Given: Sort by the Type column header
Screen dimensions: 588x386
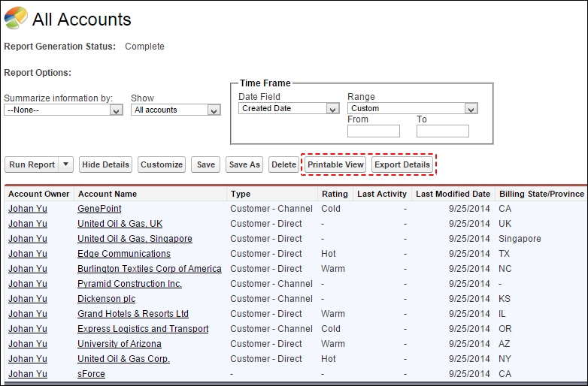Looking at the screenshot, I should click(241, 194).
